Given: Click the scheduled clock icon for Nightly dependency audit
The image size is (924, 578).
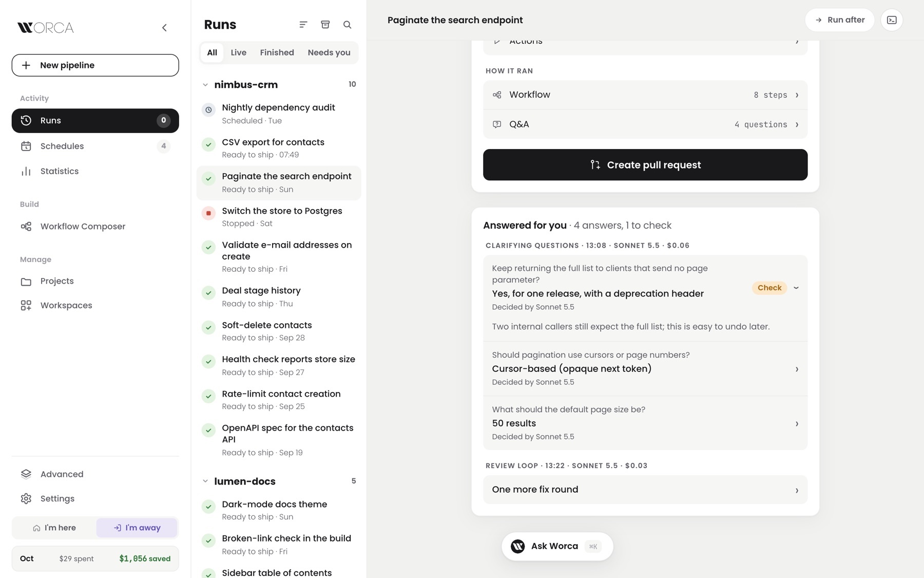Looking at the screenshot, I should click(208, 110).
